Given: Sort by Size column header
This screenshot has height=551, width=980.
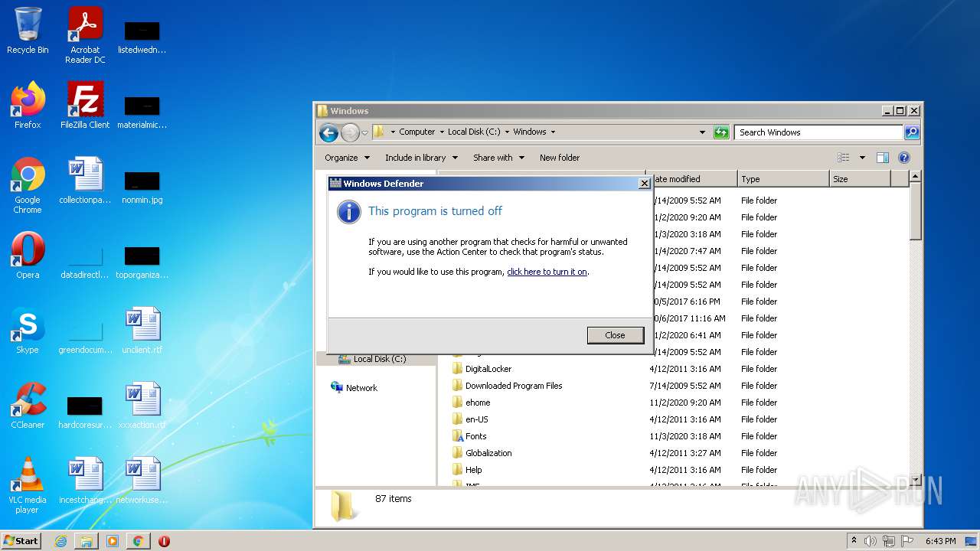Looking at the screenshot, I should click(x=860, y=179).
